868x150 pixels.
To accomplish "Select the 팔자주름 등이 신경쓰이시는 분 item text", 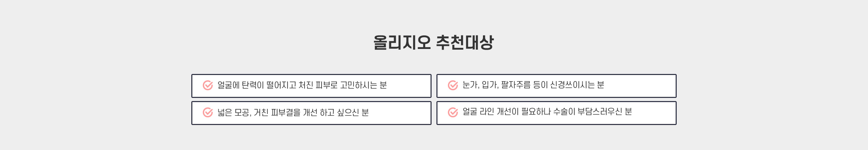I will click(553, 85).
